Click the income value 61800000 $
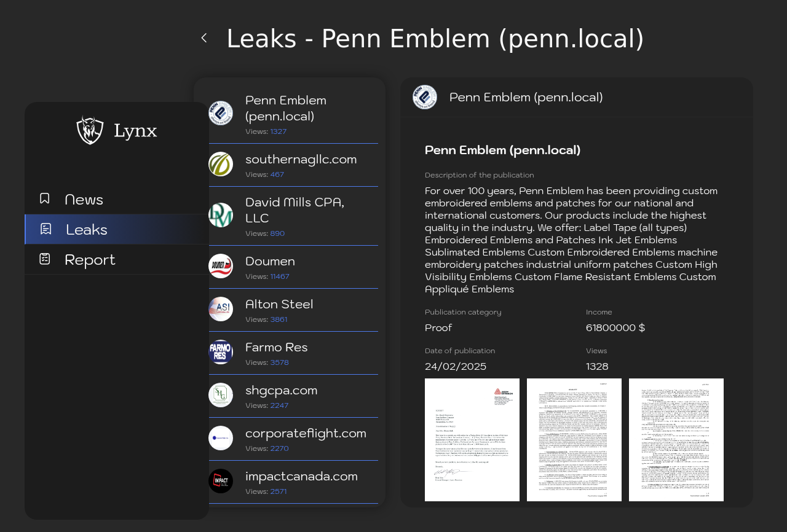 coord(615,327)
